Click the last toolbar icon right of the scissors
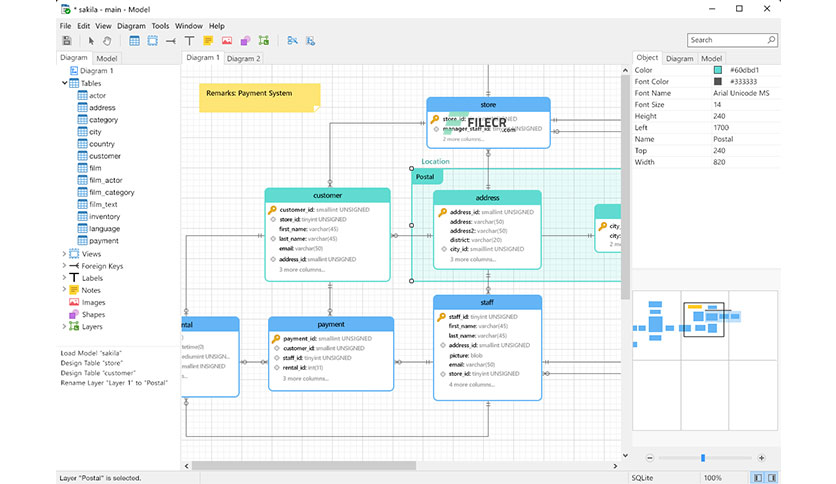836x484 pixels. pyautogui.click(x=311, y=41)
